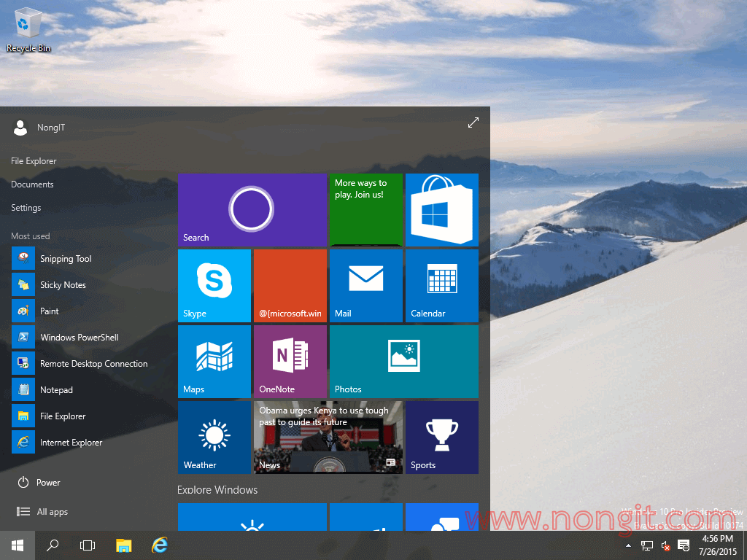Click the muted volume tray icon
Screen dimensions: 747x560
[665, 545]
